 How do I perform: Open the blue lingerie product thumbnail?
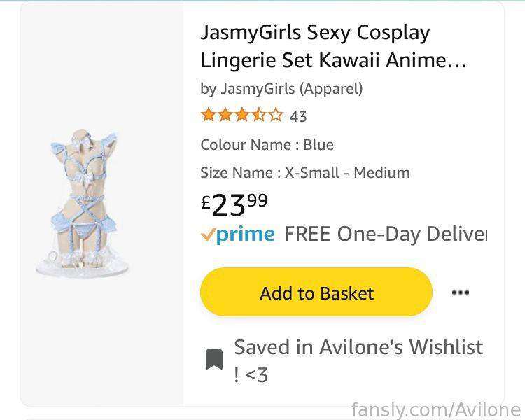tap(83, 203)
